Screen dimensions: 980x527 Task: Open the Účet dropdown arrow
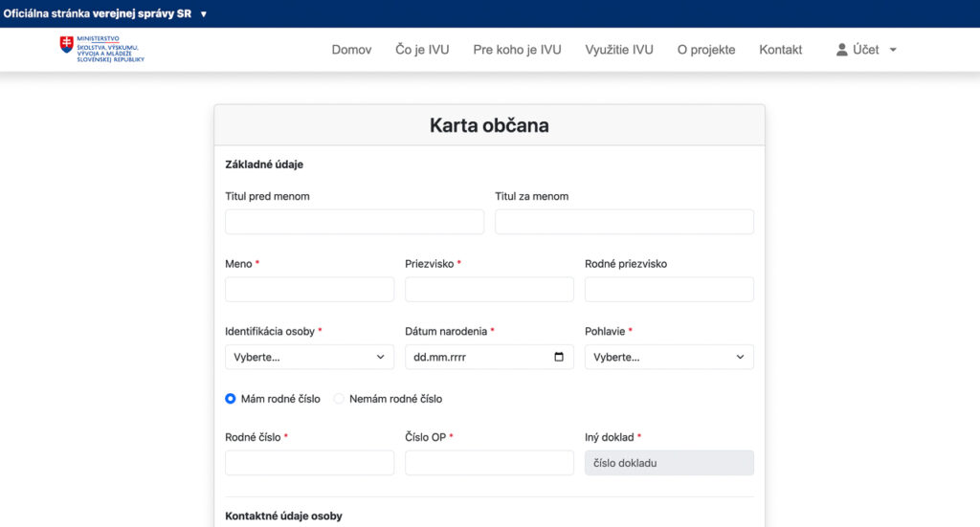893,50
